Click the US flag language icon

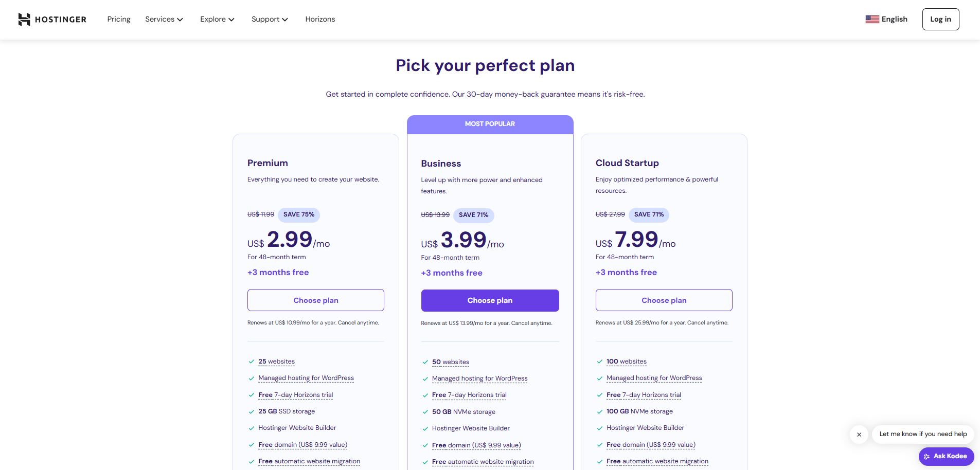[872, 20]
